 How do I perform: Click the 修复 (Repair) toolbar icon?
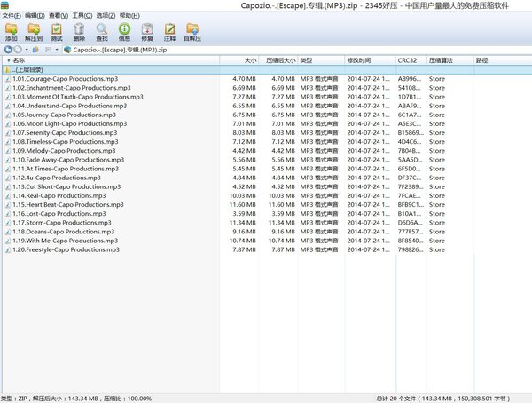146,33
